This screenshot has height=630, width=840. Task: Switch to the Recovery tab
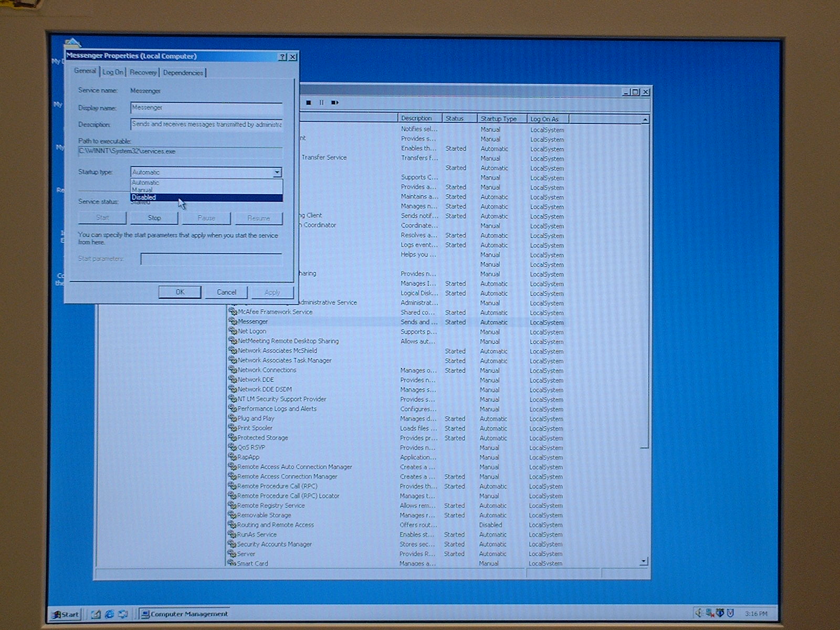pos(143,72)
